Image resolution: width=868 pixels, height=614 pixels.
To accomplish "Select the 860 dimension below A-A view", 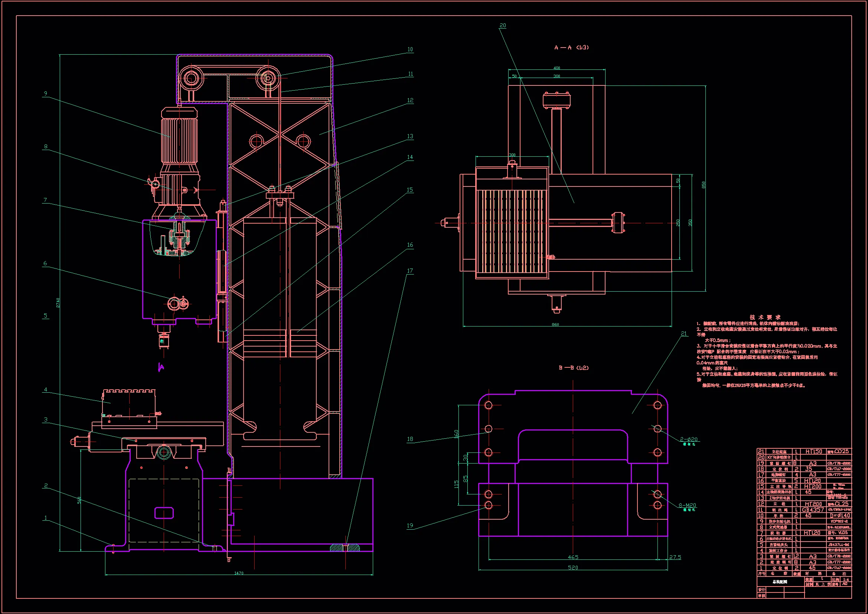I will click(x=555, y=325).
